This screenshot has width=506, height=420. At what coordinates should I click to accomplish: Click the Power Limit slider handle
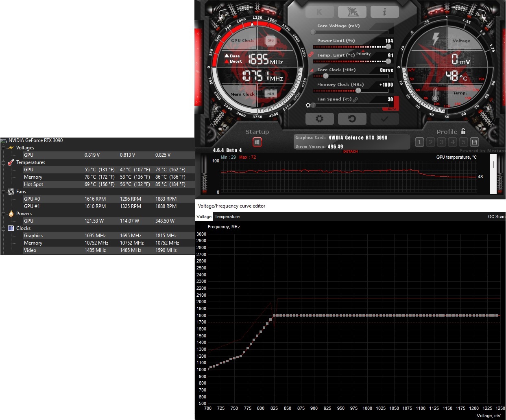[x=388, y=46]
